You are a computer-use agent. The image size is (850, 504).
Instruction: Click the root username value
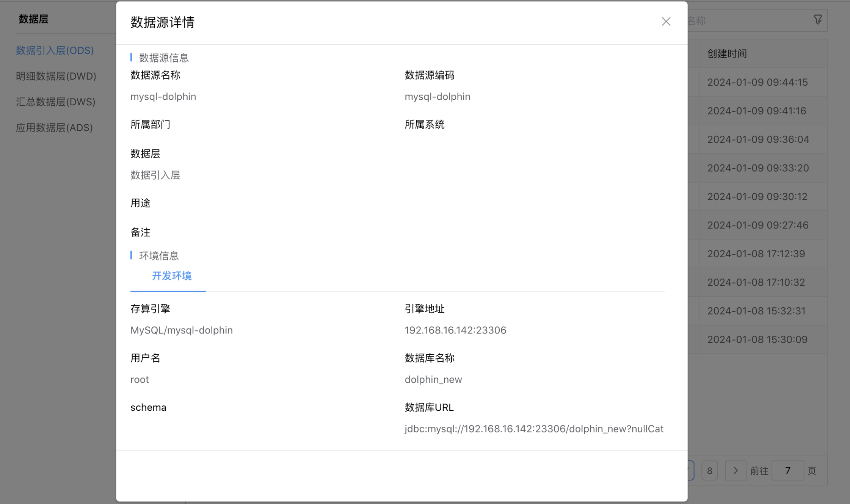pos(140,379)
